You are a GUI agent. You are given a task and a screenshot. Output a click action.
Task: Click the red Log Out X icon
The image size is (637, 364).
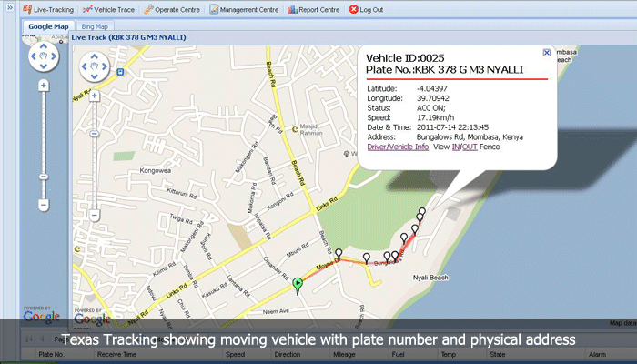(x=354, y=9)
